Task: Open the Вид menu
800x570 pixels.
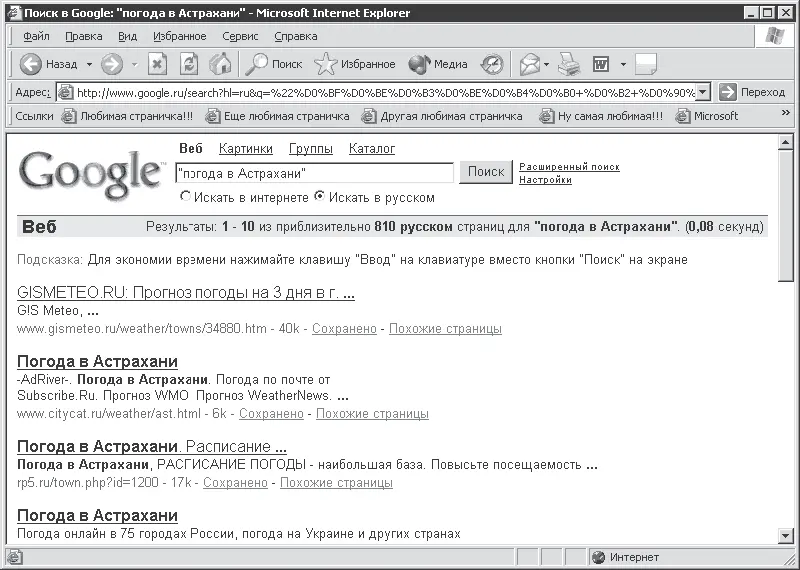Action: click(x=128, y=36)
